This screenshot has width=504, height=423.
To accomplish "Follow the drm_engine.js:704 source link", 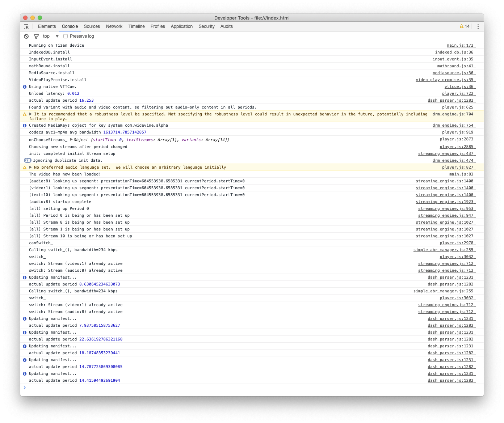I will pos(454,114).
